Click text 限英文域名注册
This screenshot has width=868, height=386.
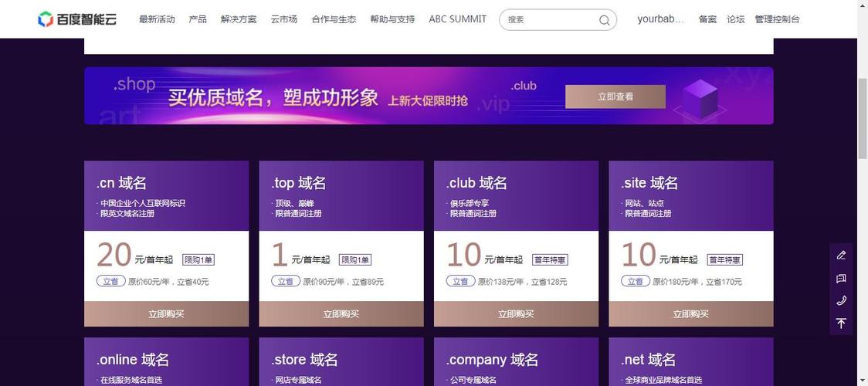tap(127, 214)
